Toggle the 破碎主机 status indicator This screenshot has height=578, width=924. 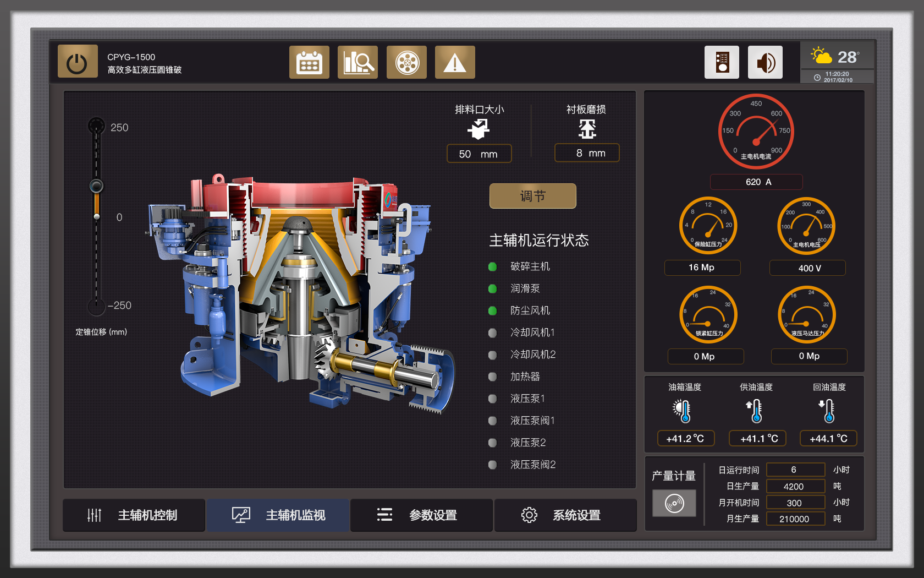(493, 267)
